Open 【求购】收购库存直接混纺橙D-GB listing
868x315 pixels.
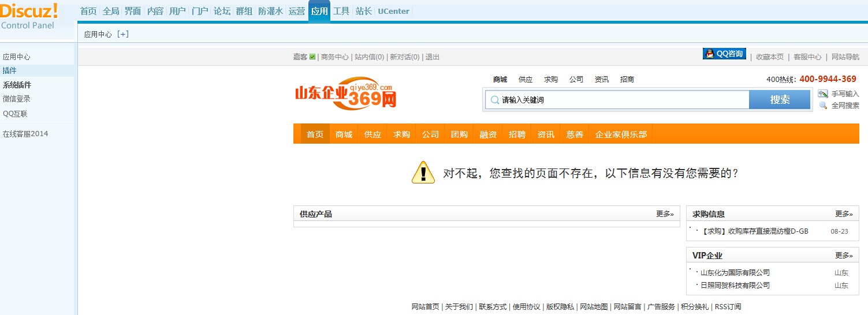(754, 231)
